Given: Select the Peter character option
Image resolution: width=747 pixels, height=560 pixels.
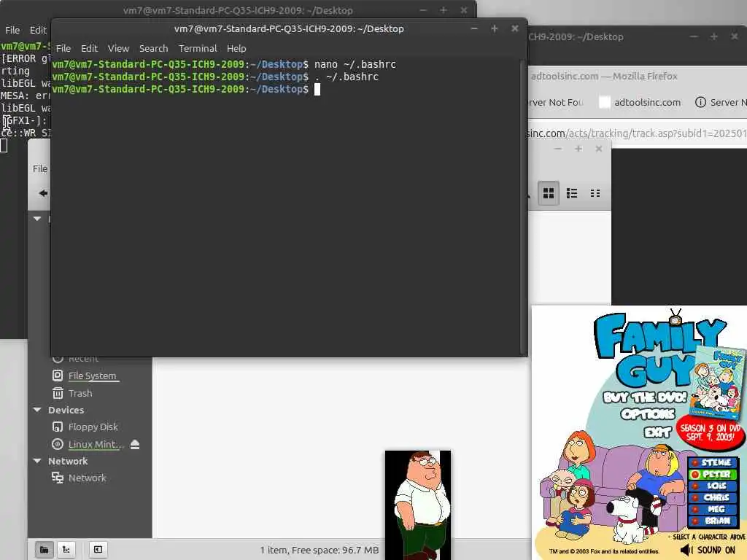Looking at the screenshot, I should click(x=713, y=474).
